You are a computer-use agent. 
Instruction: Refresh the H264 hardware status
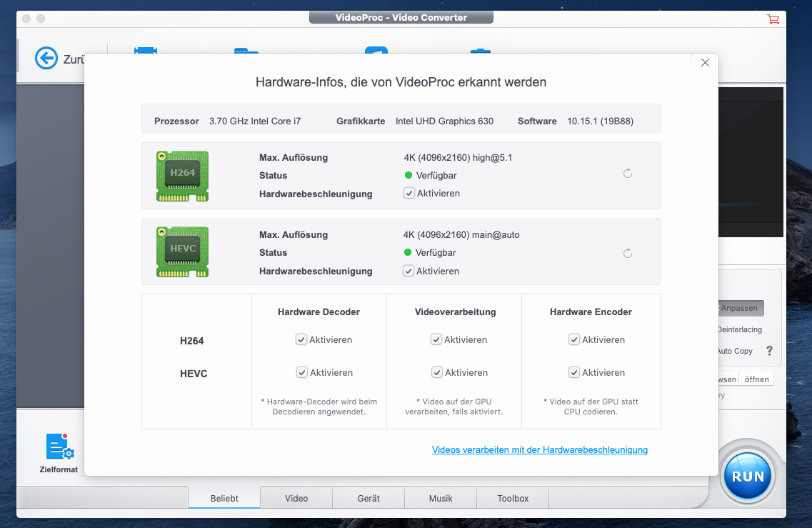click(628, 174)
